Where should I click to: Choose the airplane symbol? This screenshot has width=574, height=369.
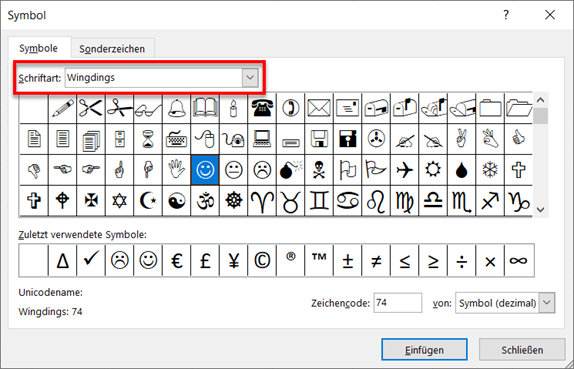click(x=405, y=170)
